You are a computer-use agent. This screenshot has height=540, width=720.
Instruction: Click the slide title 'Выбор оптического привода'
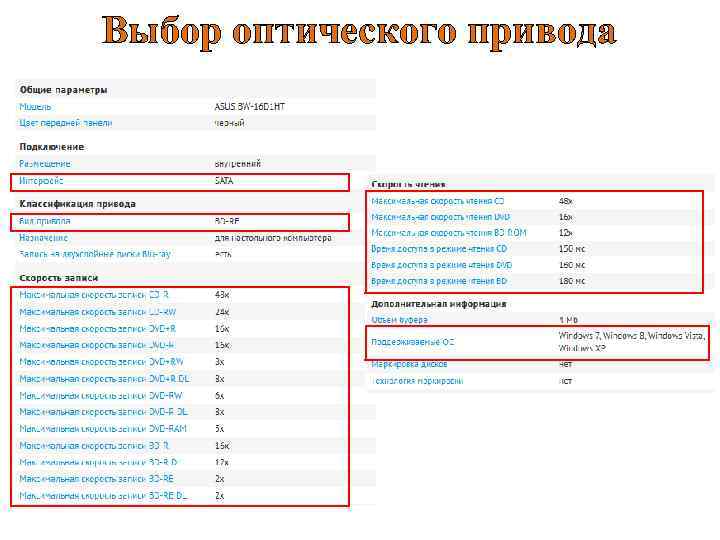pos(359,31)
